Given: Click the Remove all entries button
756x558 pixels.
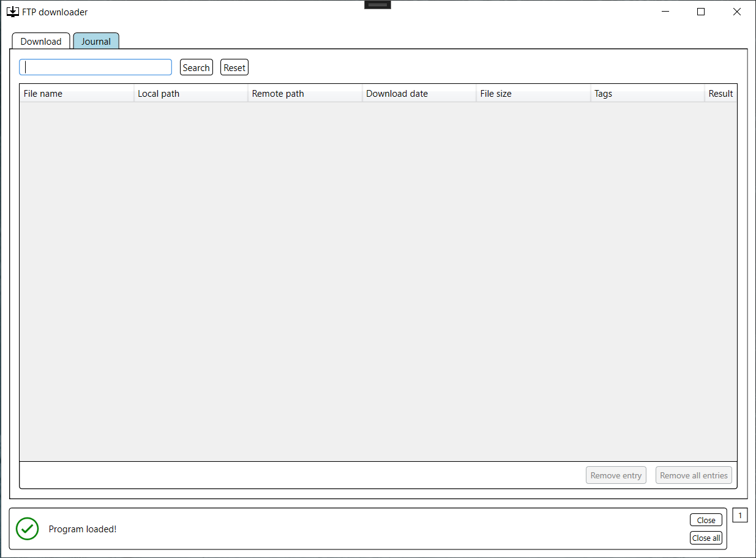Looking at the screenshot, I should pos(694,475).
